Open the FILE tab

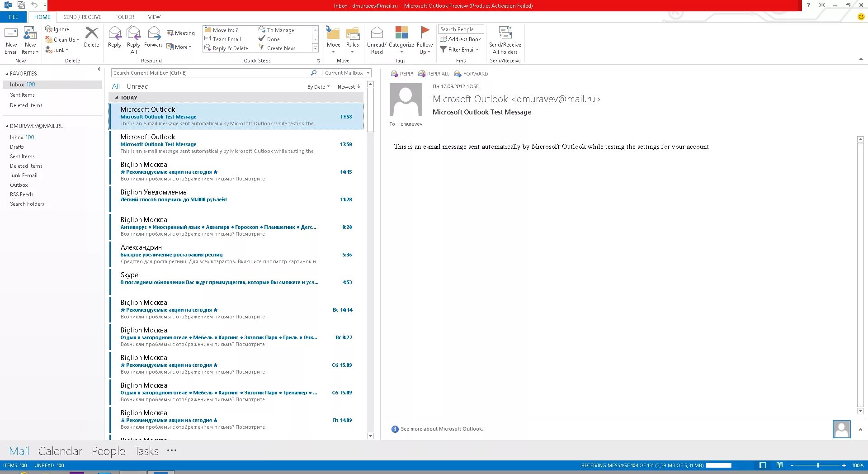pos(14,17)
